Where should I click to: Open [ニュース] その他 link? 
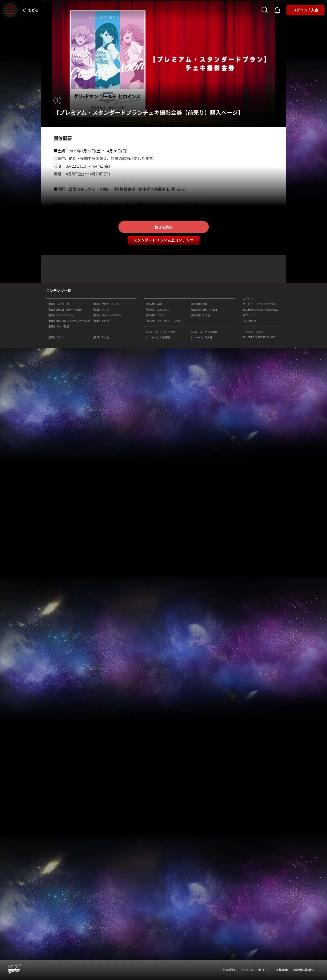(x=202, y=337)
